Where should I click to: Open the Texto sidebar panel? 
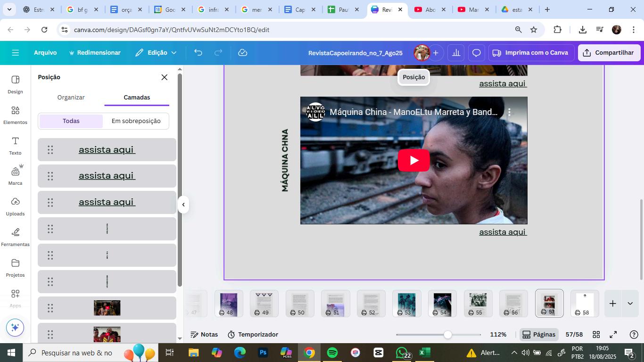click(15, 146)
